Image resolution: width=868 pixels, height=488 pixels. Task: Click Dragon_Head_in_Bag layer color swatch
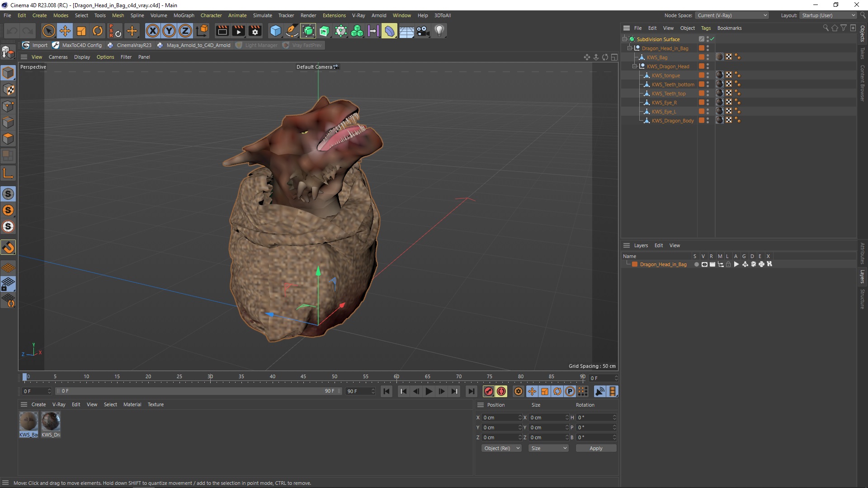click(635, 264)
